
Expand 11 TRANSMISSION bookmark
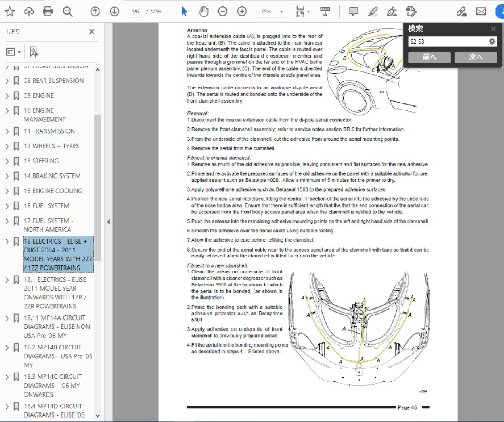tap(7, 131)
